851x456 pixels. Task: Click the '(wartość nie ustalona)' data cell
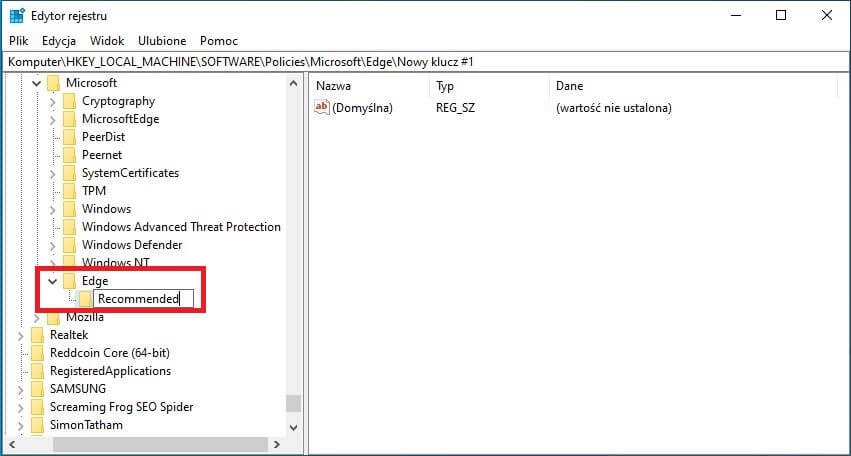coord(614,107)
